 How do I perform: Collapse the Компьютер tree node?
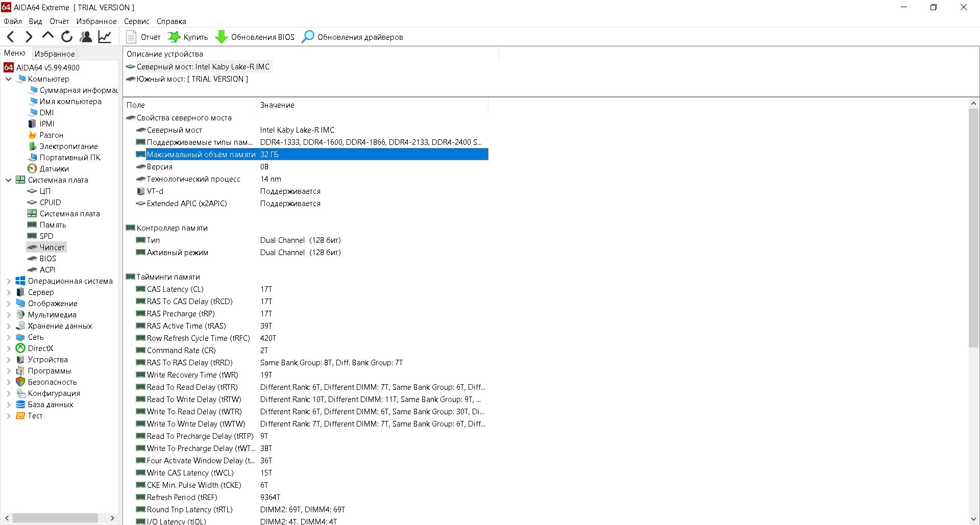(9, 79)
